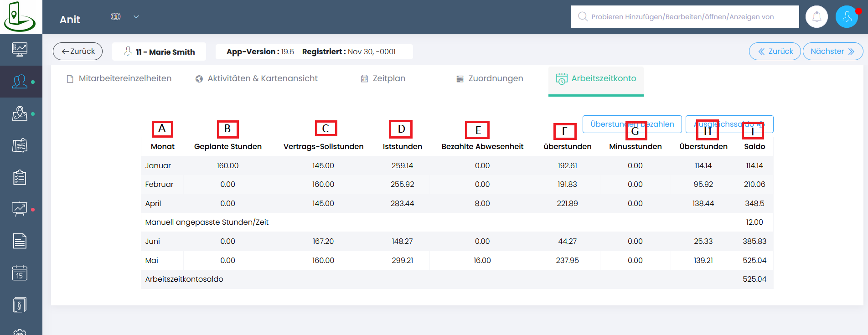Open the user profile avatar

847,17
